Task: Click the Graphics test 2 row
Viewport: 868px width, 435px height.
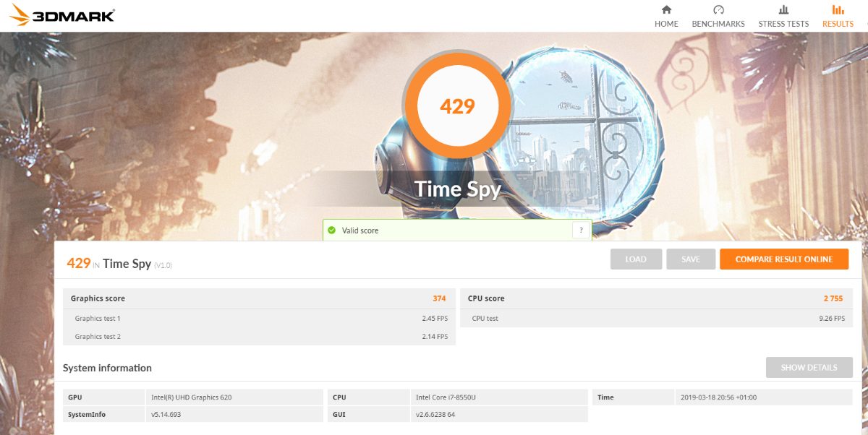Action: click(x=259, y=337)
